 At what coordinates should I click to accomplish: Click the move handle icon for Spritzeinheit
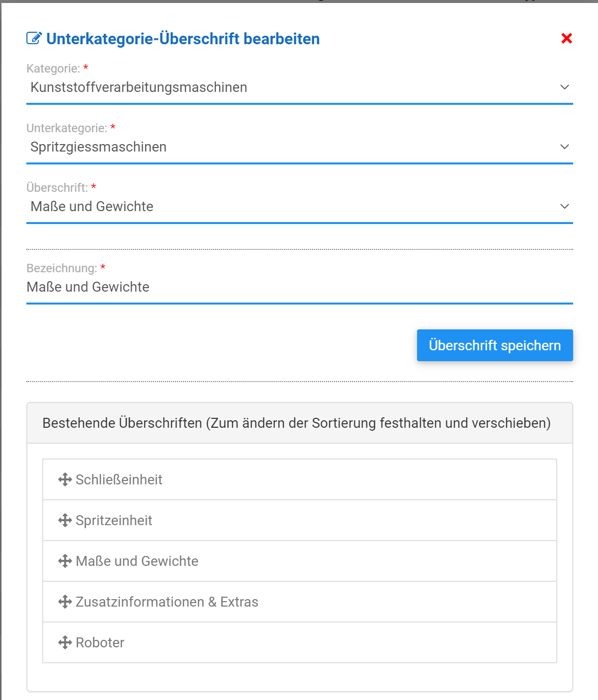click(65, 520)
